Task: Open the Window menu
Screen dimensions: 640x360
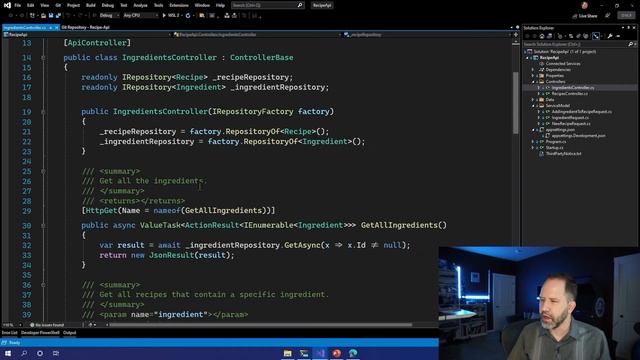Action: 202,5
